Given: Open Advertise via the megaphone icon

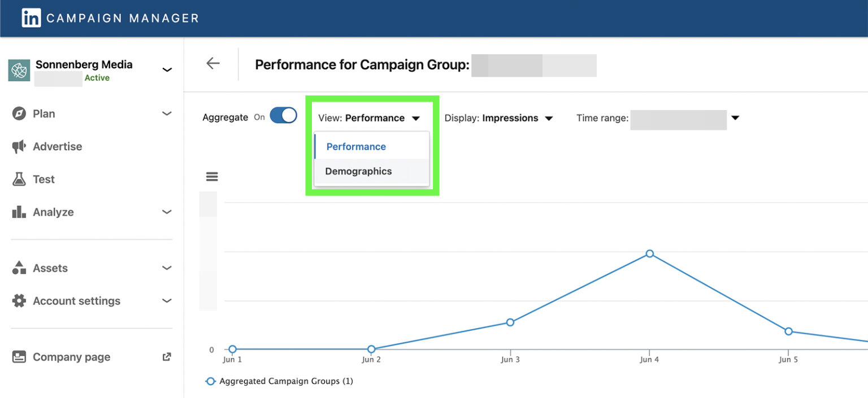Looking at the screenshot, I should (x=19, y=146).
